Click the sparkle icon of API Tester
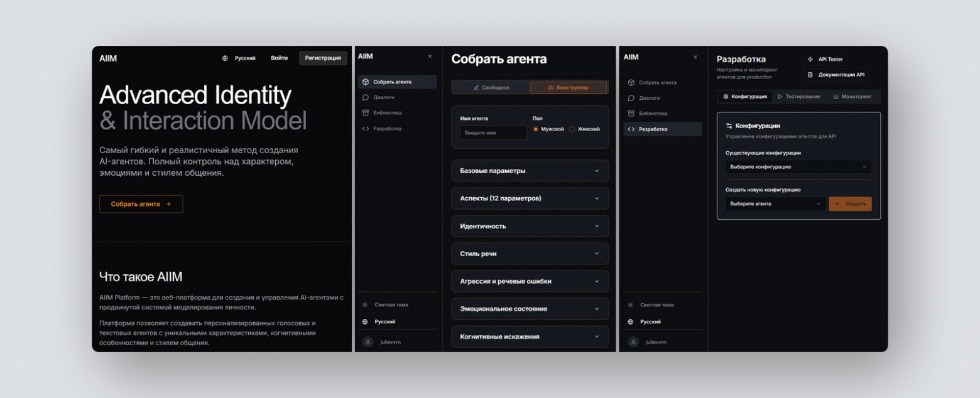 810,60
